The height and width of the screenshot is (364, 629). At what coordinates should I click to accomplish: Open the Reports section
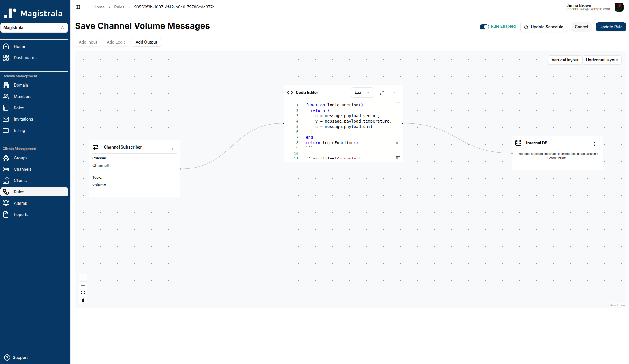click(21, 214)
